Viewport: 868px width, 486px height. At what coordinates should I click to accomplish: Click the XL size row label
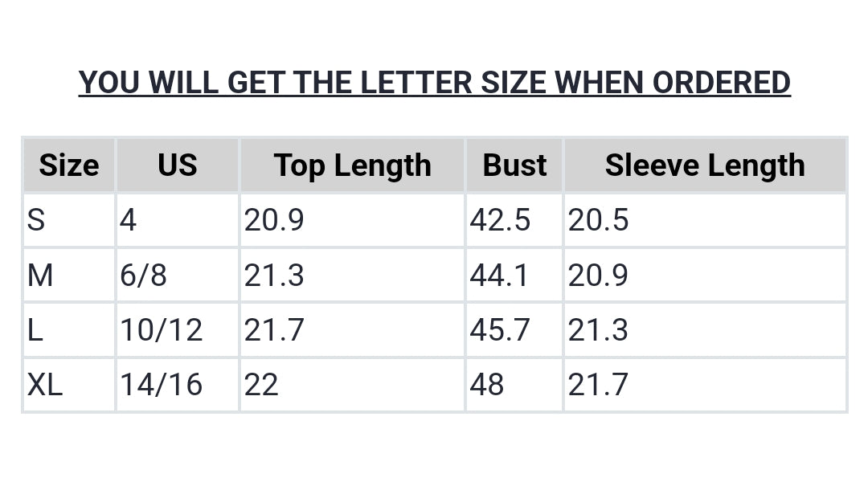tap(45, 385)
